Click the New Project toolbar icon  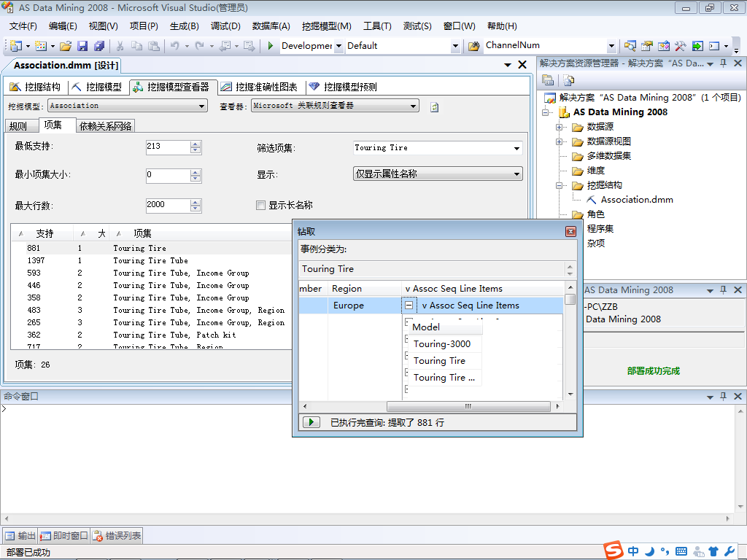pyautogui.click(x=16, y=46)
